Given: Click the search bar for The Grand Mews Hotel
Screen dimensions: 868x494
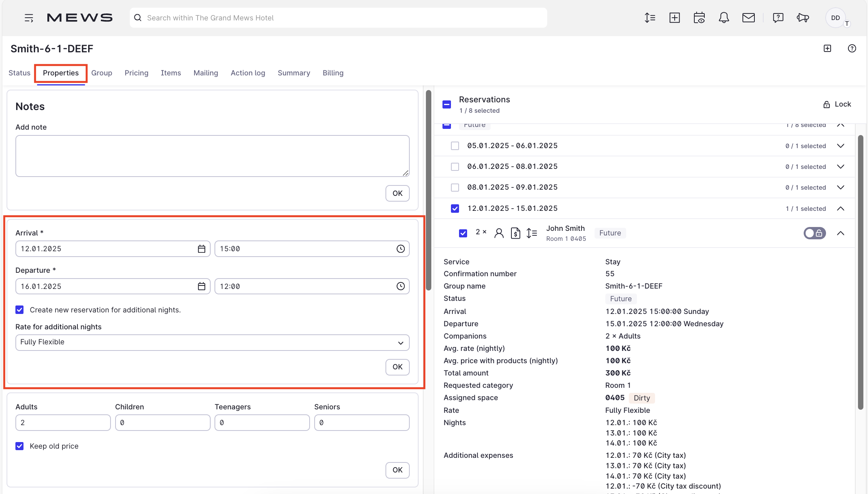Looking at the screenshot, I should click(338, 17).
